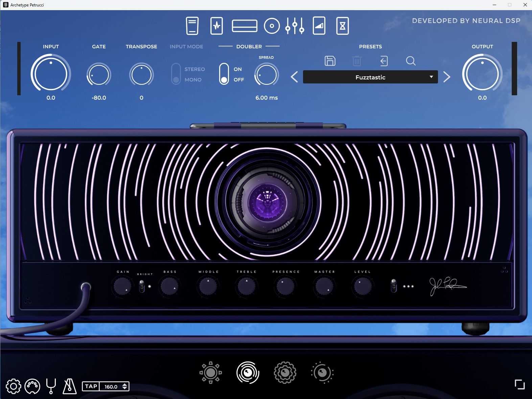This screenshot has width=532, height=399.
Task: Go to the previous preset arrow
Action: [x=294, y=77]
